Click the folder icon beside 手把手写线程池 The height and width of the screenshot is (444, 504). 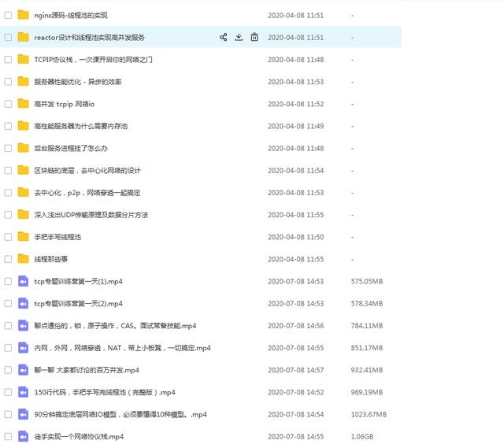click(x=23, y=237)
